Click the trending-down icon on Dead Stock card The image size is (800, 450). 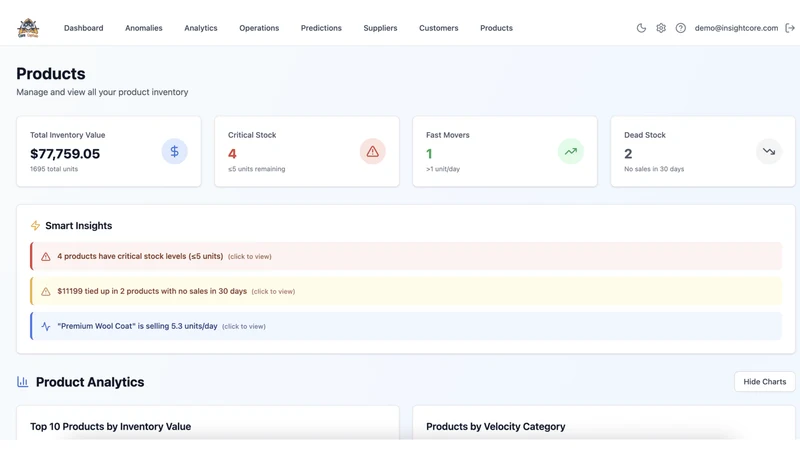[768, 152]
